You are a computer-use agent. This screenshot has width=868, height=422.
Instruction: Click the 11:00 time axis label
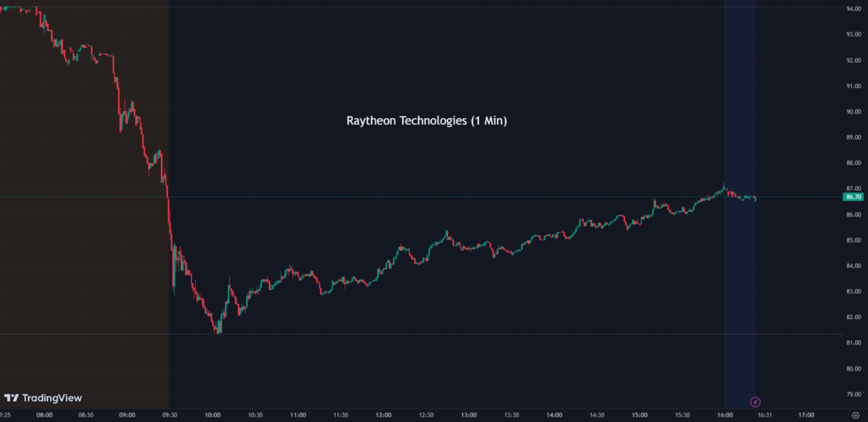pos(298,415)
